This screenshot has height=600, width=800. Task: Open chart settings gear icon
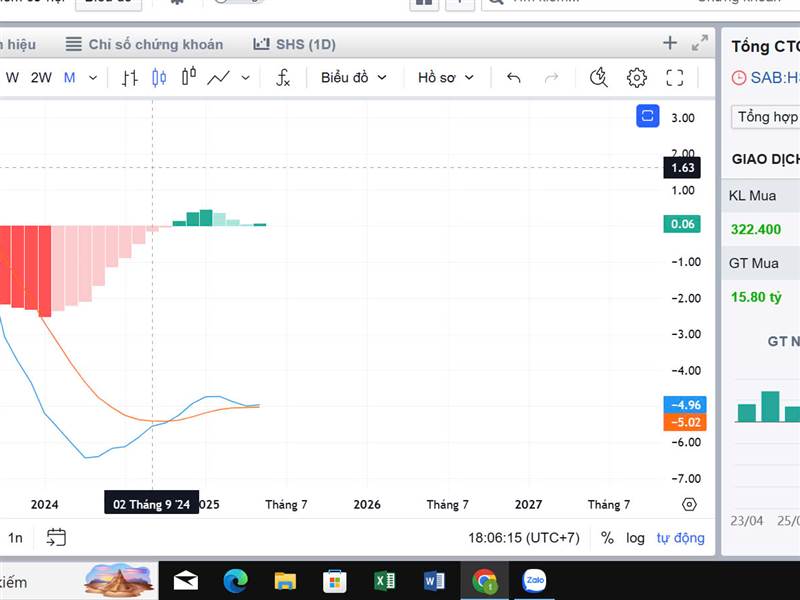(x=637, y=78)
